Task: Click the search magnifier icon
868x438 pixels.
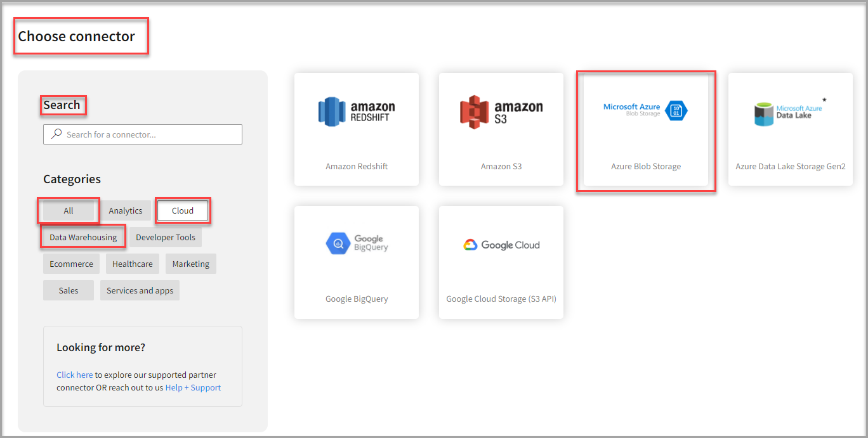Action: tap(57, 134)
